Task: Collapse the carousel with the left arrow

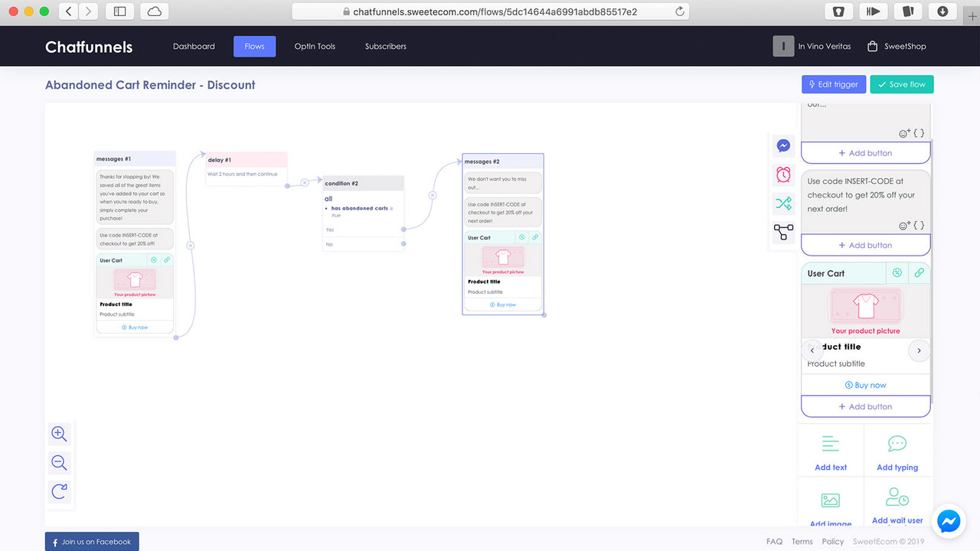Action: 812,350
